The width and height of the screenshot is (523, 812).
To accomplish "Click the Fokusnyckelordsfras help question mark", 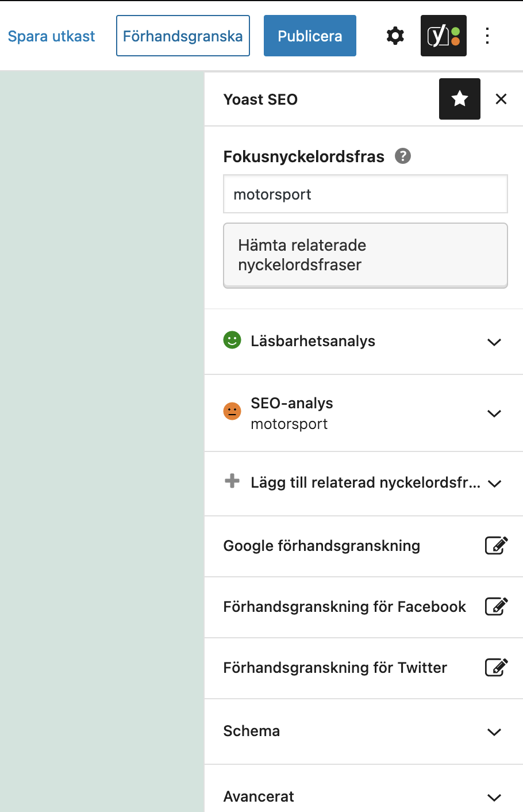I will [x=402, y=156].
